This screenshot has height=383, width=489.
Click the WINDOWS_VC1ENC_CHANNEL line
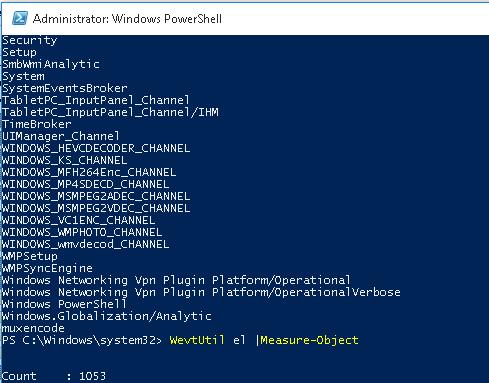point(79,220)
